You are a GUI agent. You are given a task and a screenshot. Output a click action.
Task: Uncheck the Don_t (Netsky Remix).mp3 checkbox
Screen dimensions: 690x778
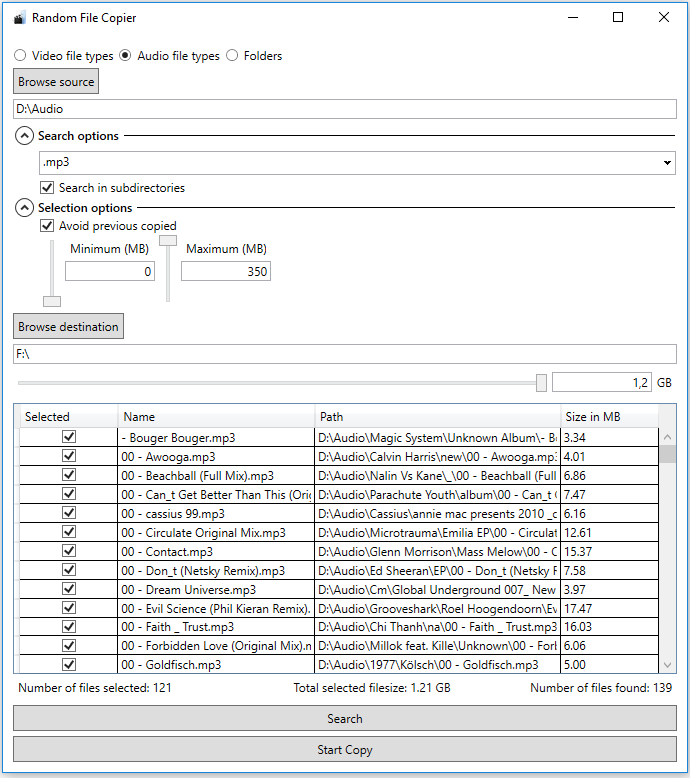(x=69, y=570)
